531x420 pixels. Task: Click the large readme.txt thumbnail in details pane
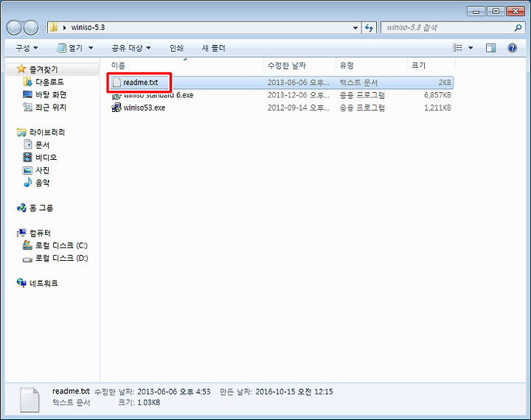[29, 399]
